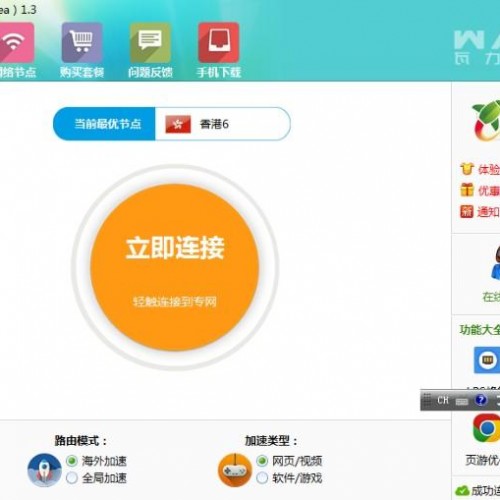This screenshot has width=500, height=500.
Task: Open the Chrome icon in sidebar
Action: [x=487, y=428]
